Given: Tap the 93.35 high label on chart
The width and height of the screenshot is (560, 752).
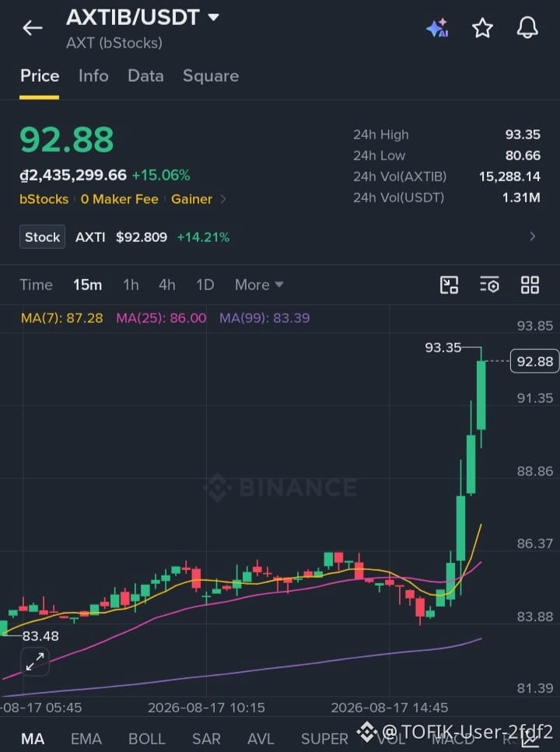Looking at the screenshot, I should (443, 347).
